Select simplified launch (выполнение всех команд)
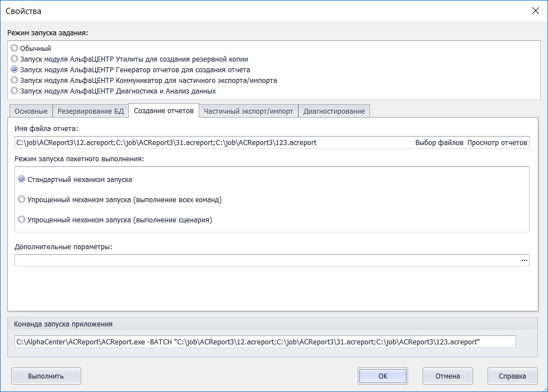The image size is (548, 392). [x=22, y=199]
